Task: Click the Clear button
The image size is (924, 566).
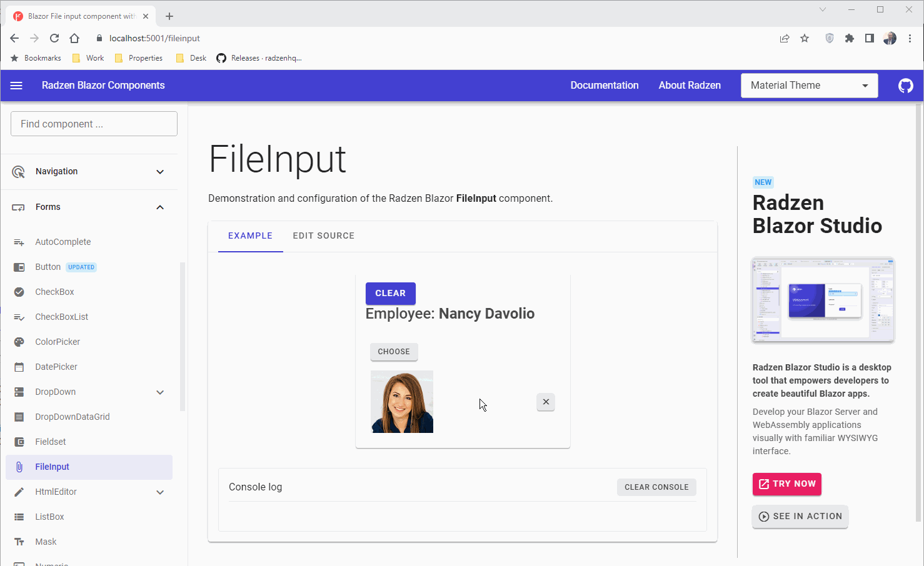Action: coord(391,293)
